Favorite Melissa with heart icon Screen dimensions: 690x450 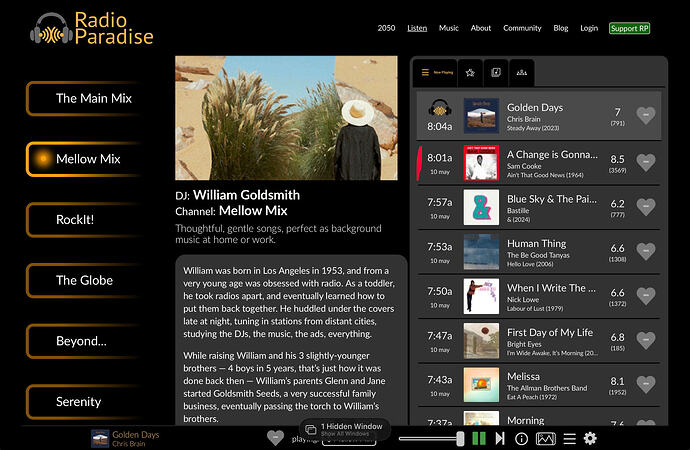point(646,384)
